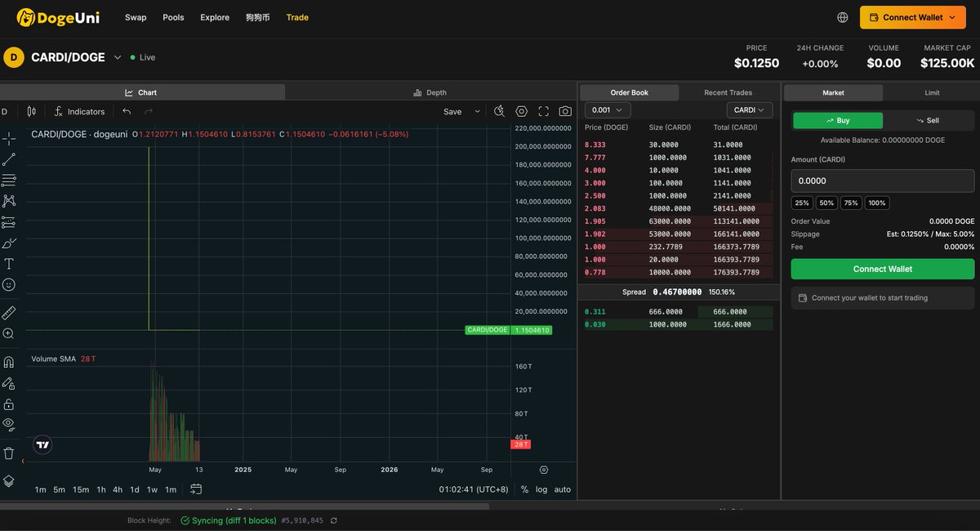Toggle stay in drawing mode
This screenshot has height=531, width=980.
coord(9,383)
